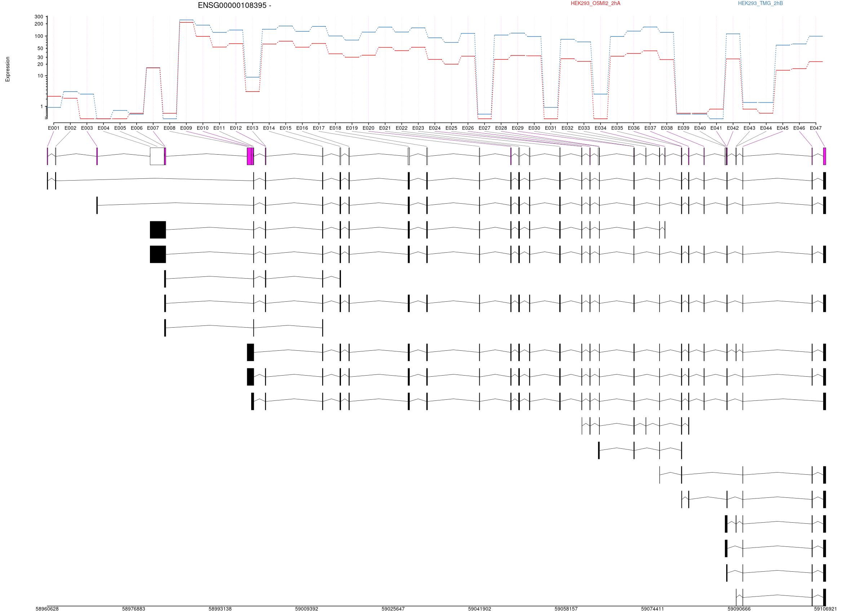865x616 pixels.
Task: Click exon label E015
Action: (x=285, y=128)
